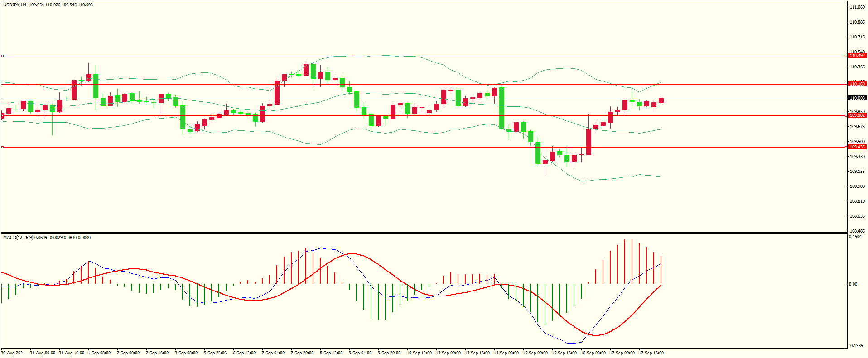Click the 17 Sep 00:00 time label
Screen dimensions: 868x358
pos(622,353)
